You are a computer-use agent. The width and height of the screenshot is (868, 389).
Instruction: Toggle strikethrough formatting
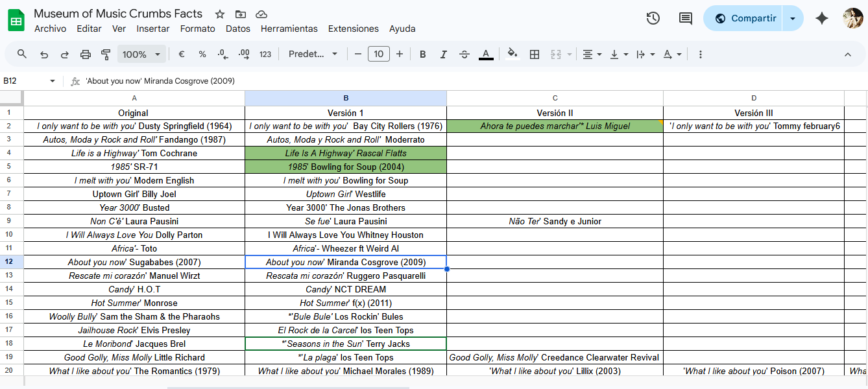coord(464,54)
